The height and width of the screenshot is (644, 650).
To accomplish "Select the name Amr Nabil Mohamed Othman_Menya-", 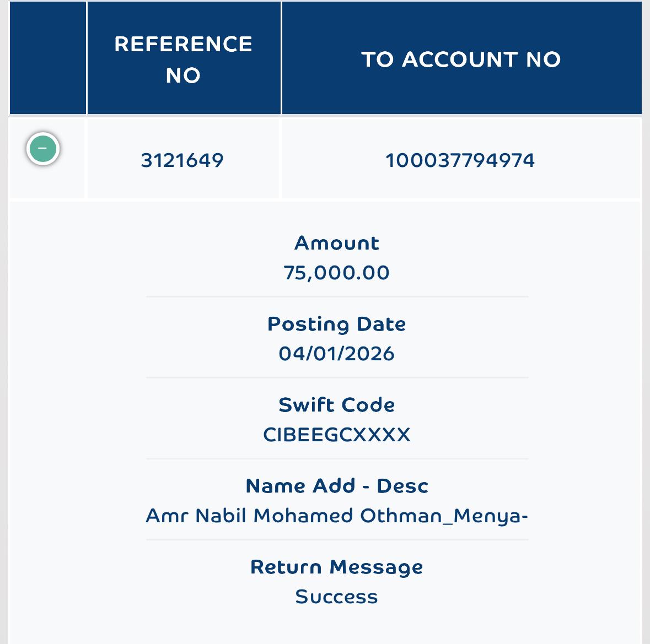I will [337, 516].
